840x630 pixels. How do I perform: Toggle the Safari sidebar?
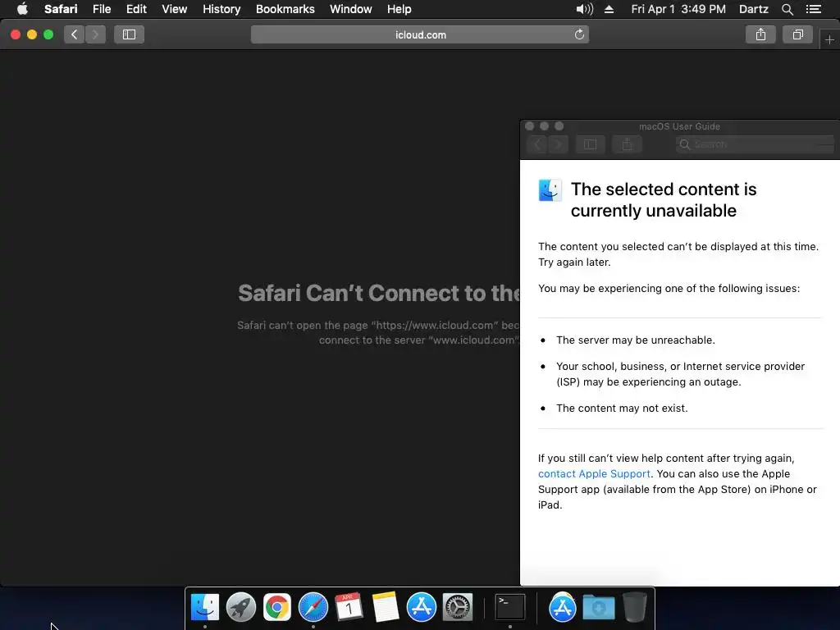click(x=129, y=34)
